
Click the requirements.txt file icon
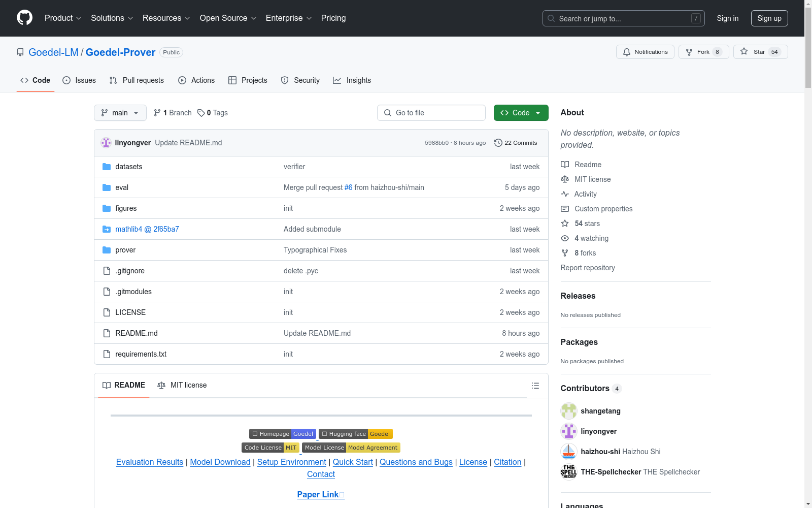tap(107, 354)
